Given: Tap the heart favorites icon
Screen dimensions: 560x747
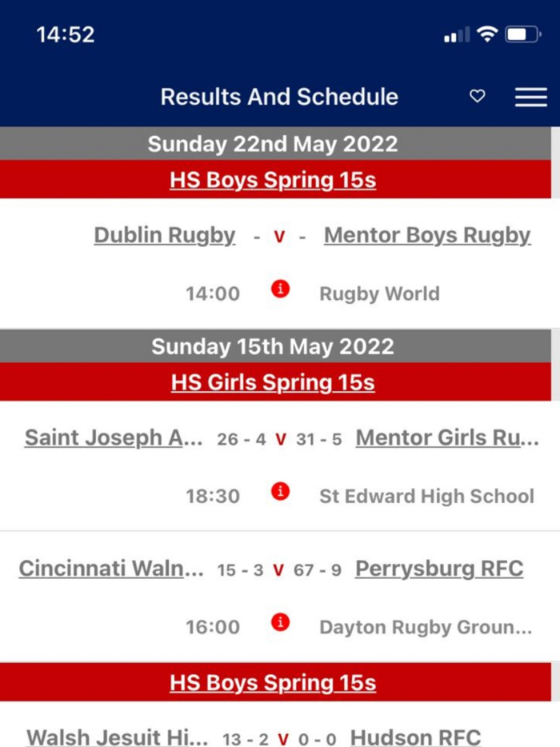Looking at the screenshot, I should [x=478, y=96].
